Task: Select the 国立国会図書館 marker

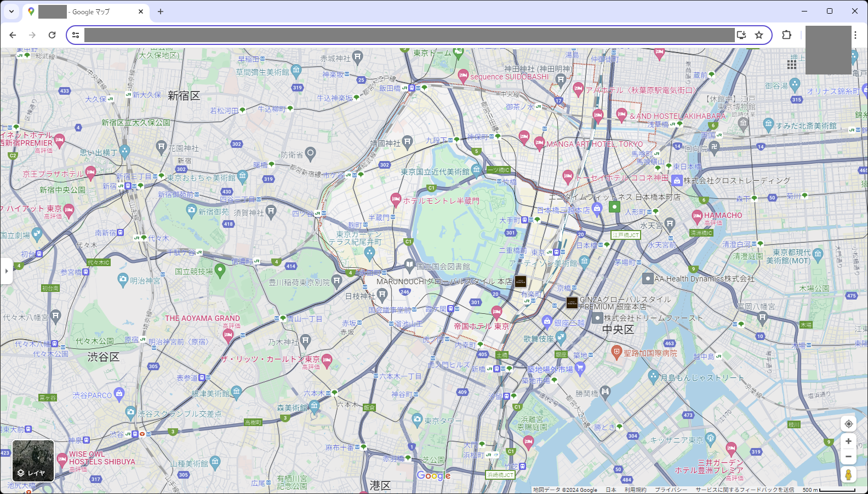Action: (409, 266)
